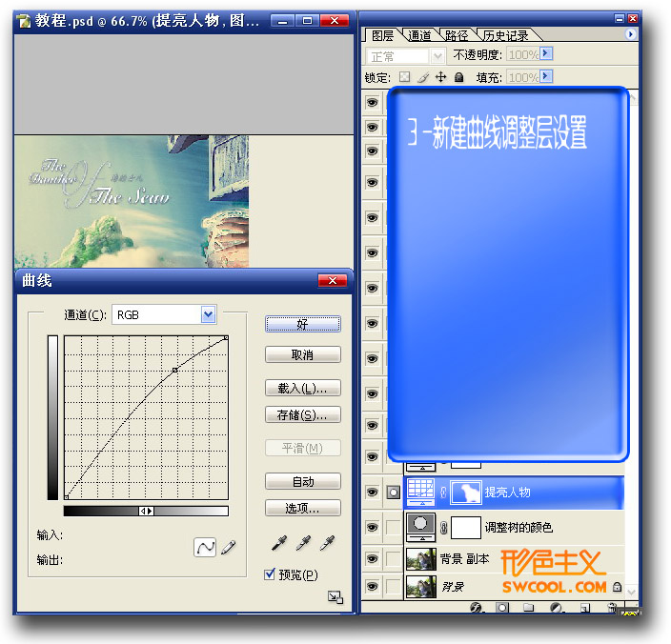Toggle the link box beside 背景 layer
671x644 pixels.
(x=393, y=586)
